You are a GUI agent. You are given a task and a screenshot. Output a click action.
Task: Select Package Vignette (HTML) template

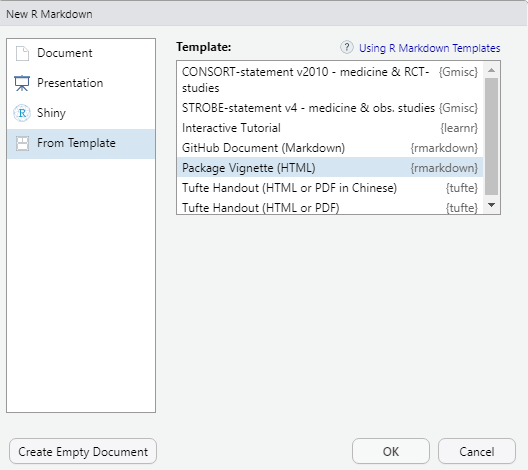(x=330, y=168)
